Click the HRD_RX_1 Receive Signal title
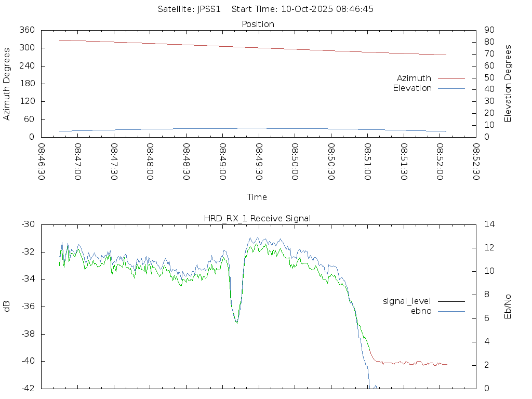Viewport: 532px width, 399px height. tap(257, 218)
